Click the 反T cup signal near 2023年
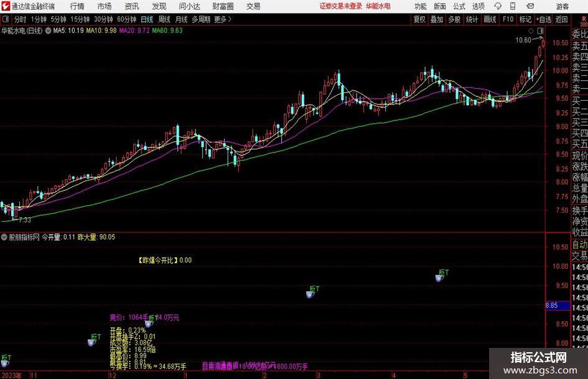The image size is (588, 379). pyautogui.click(x=5, y=361)
